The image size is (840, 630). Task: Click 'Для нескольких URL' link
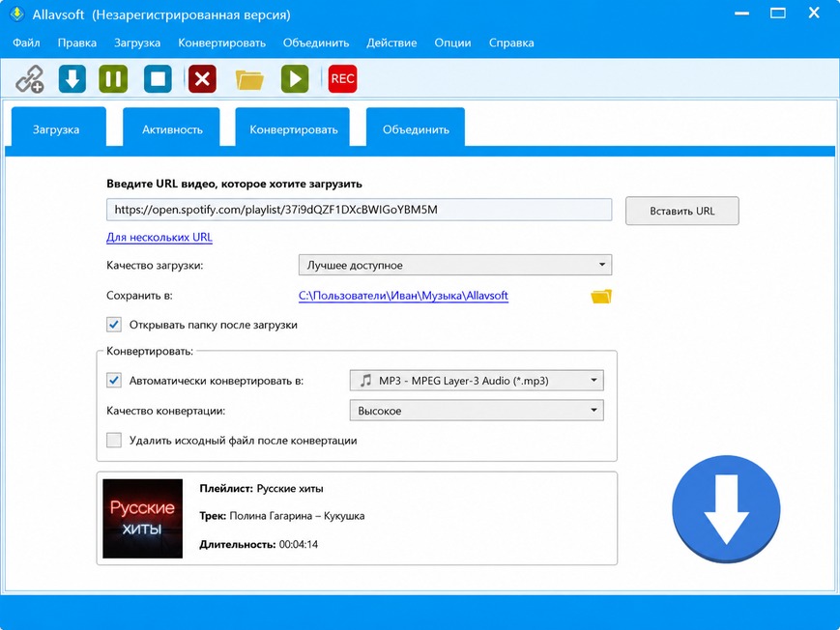159,237
